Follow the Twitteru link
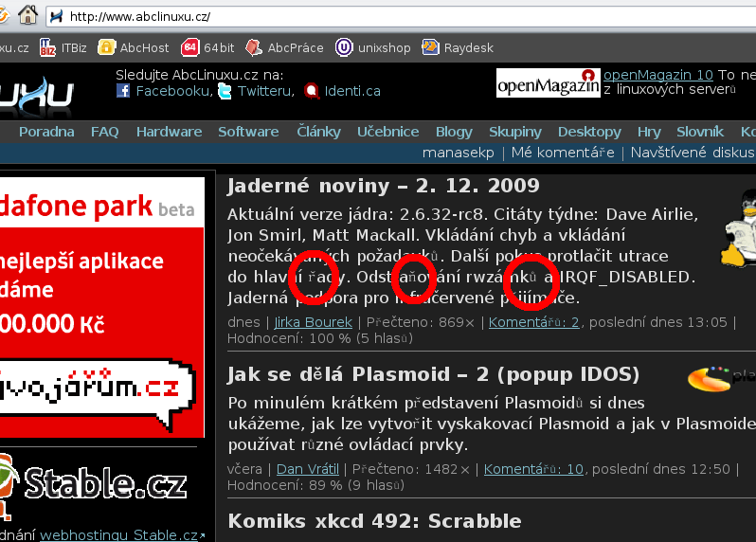Viewport: 756px width, 542px height. [x=264, y=91]
